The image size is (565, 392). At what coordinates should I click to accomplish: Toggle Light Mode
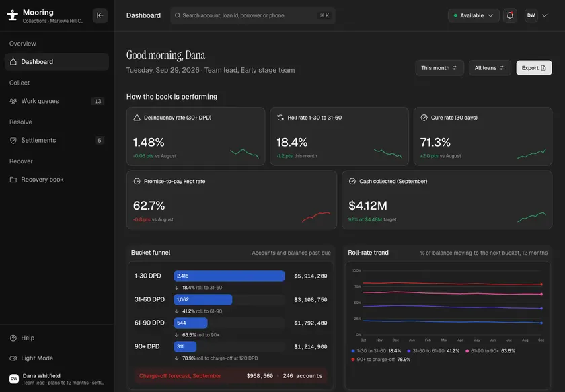[x=32, y=358]
